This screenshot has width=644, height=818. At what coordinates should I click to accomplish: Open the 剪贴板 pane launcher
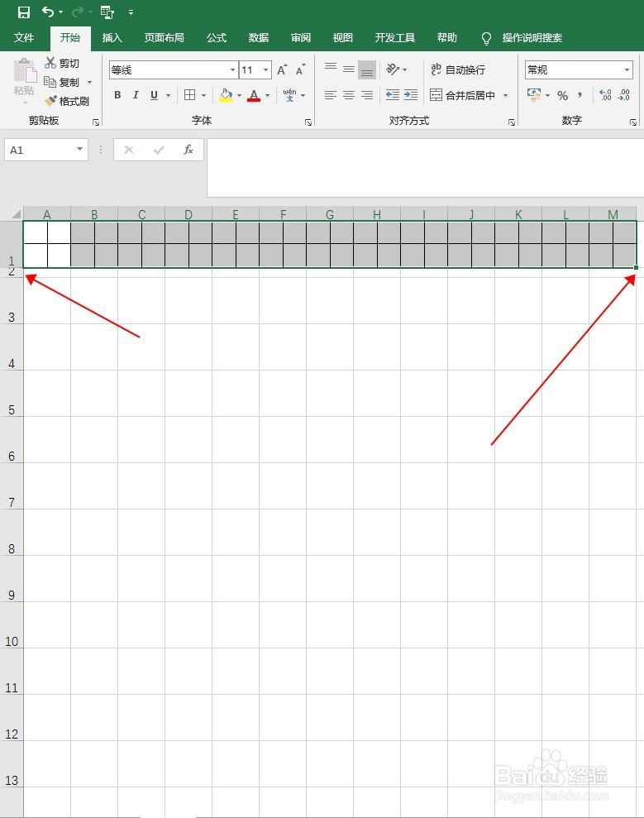coord(96,122)
